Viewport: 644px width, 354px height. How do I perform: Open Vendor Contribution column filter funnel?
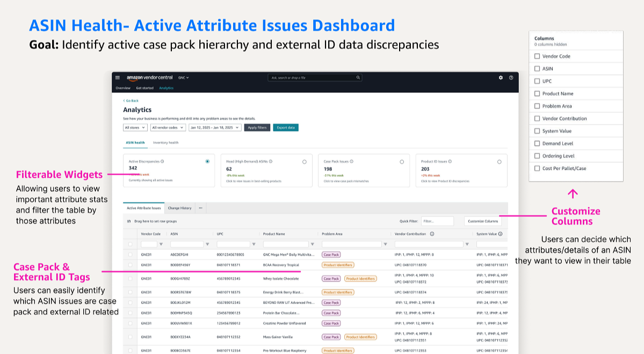pyautogui.click(x=467, y=244)
